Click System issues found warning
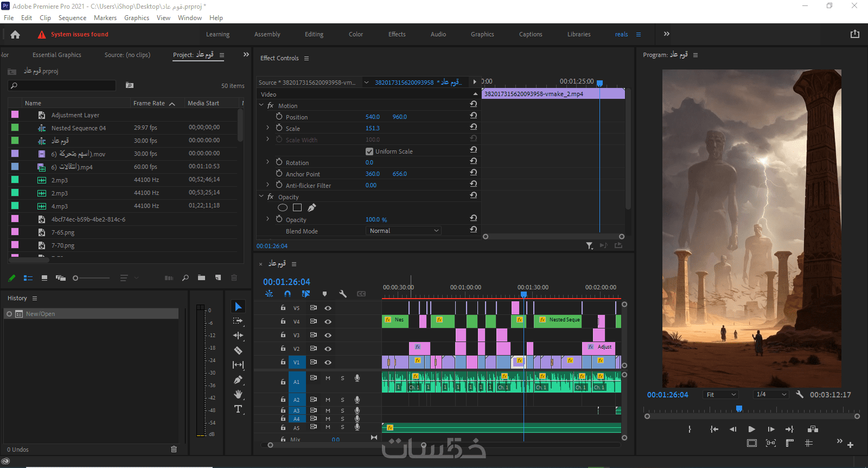 click(79, 34)
